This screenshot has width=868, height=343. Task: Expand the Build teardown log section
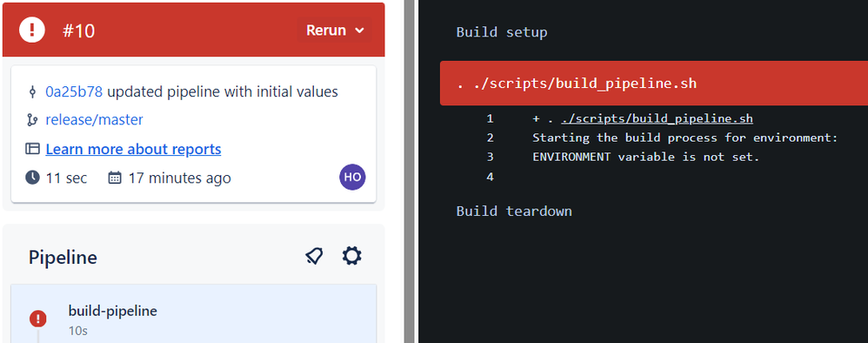(514, 212)
